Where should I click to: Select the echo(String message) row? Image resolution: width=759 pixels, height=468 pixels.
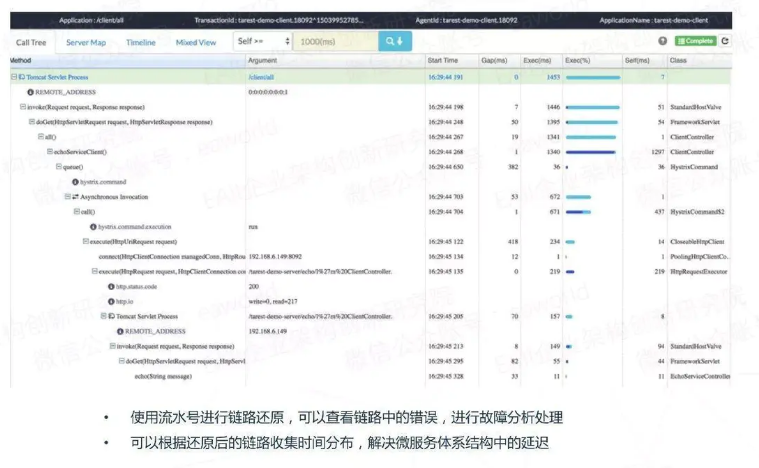click(370, 376)
